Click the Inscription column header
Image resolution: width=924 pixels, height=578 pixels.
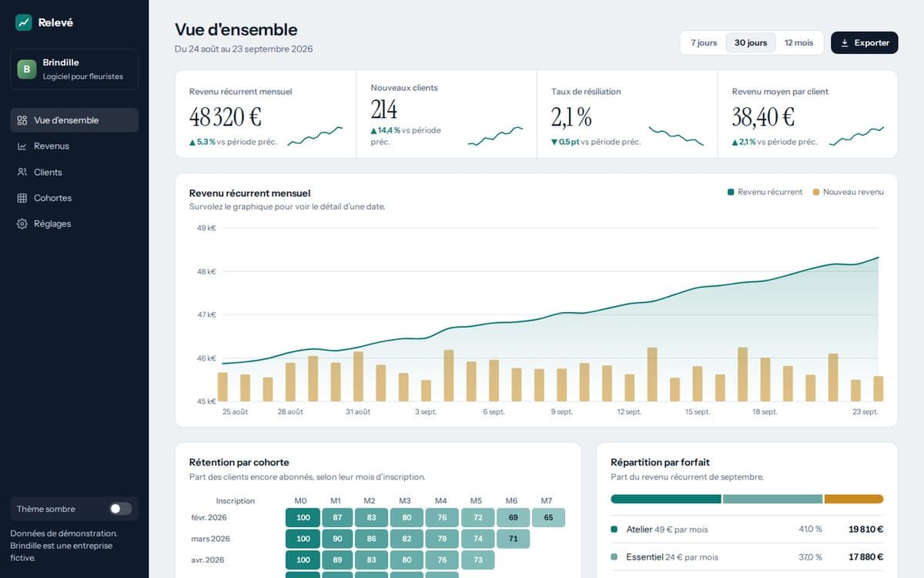coord(236,501)
